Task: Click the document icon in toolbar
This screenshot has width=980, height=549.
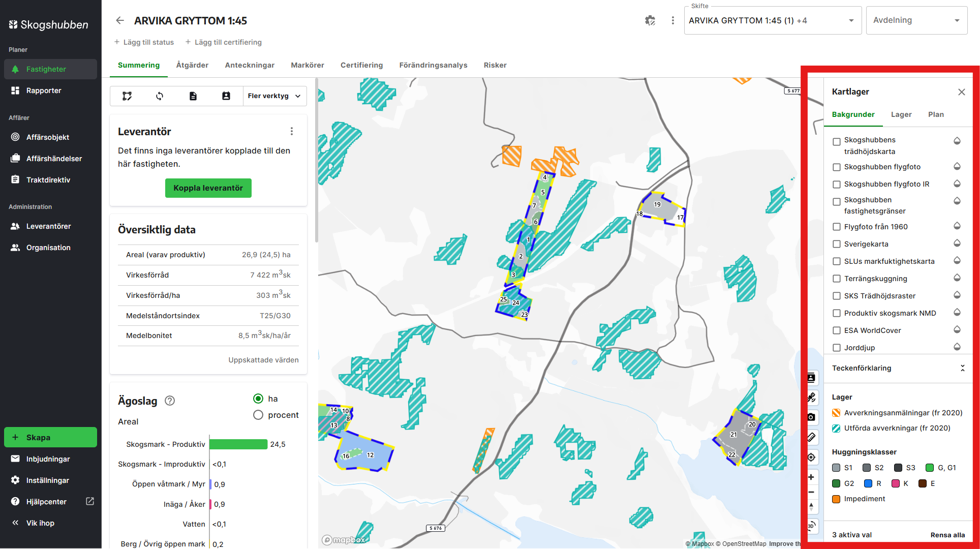Action: tap(193, 96)
